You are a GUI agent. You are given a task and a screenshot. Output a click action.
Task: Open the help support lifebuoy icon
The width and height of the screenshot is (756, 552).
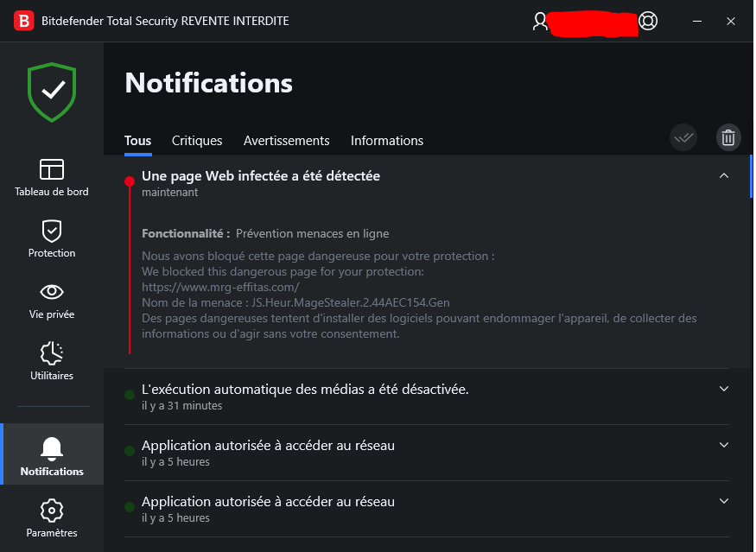click(x=648, y=21)
